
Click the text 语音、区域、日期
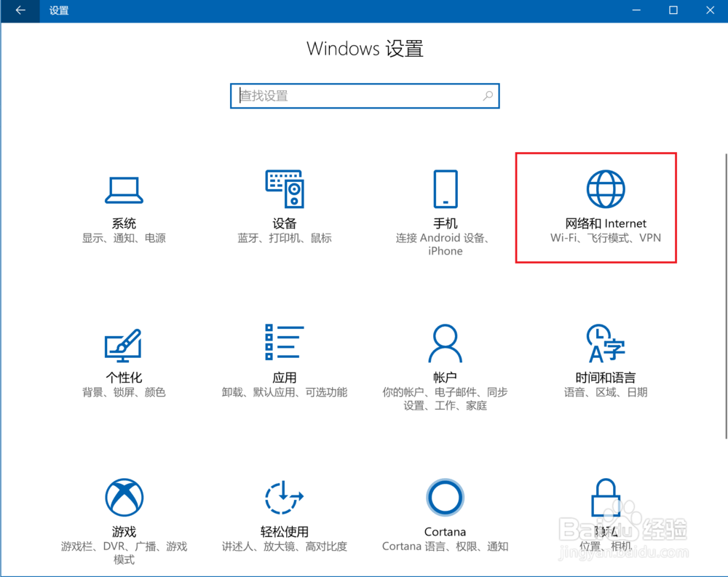[606, 392]
